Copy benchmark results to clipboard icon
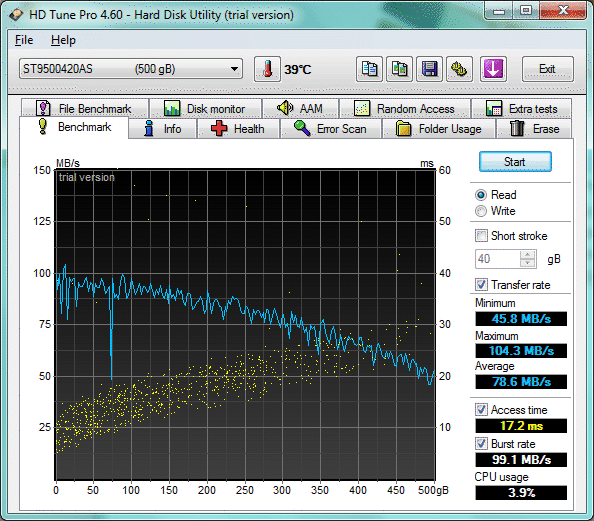This screenshot has height=521, width=594. click(x=369, y=69)
